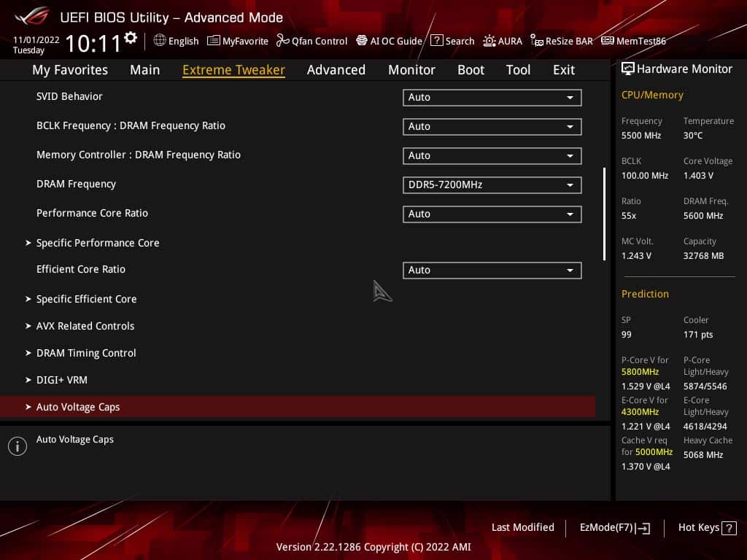Open Memory Controller DRAM Ratio dropdown
The width and height of the screenshot is (747, 560).
coord(492,156)
